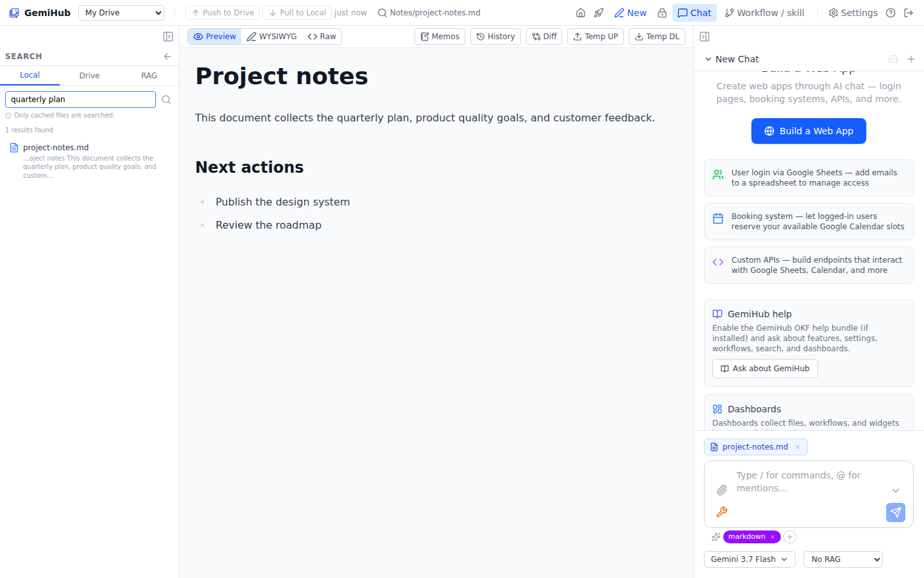Click the Ask about GemiHub button
The height and width of the screenshot is (578, 924).
[765, 369]
